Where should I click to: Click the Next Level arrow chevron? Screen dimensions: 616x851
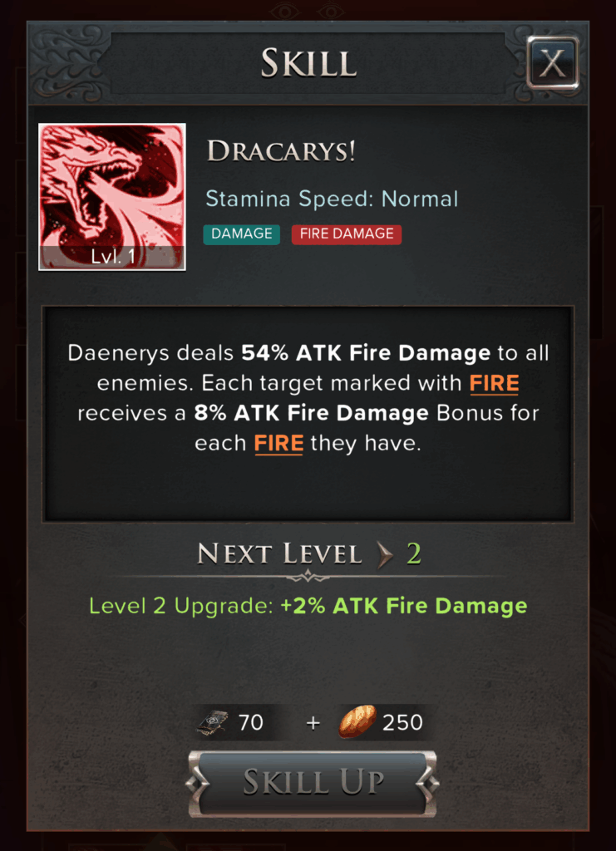click(x=386, y=554)
